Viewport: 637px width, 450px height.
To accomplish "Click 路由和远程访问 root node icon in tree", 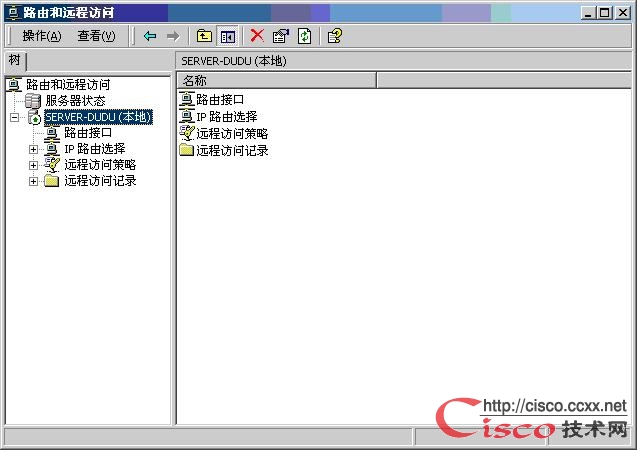I will [x=14, y=84].
